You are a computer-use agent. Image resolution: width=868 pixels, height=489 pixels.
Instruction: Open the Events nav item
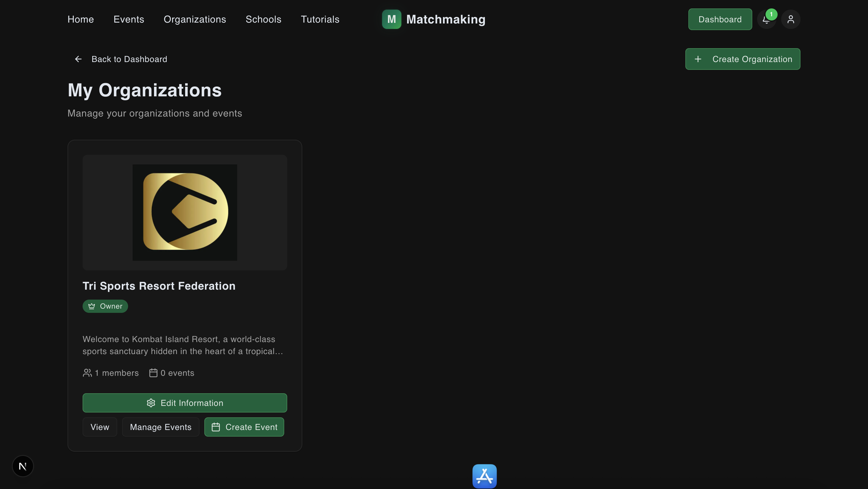coord(129,20)
